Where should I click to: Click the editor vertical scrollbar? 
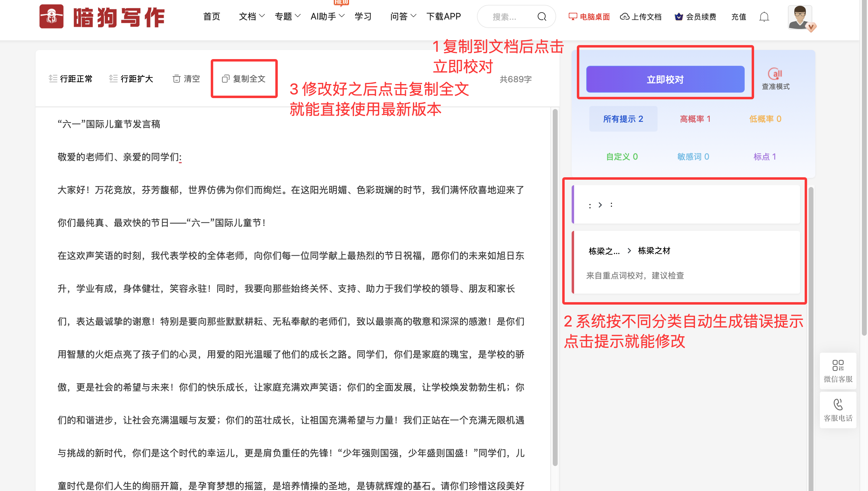pos(555,287)
